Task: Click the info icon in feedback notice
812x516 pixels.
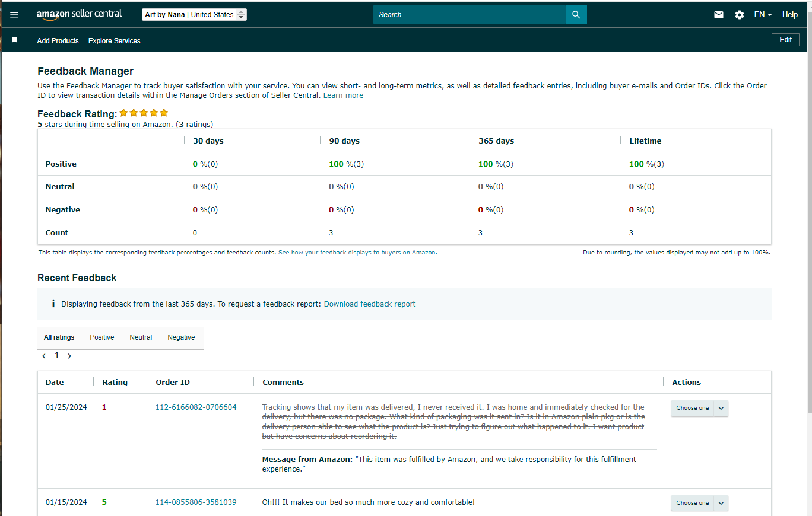Action: point(53,304)
